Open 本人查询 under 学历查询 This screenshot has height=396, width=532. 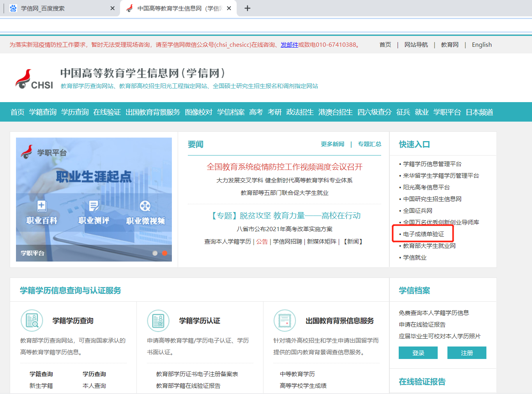pos(94,386)
